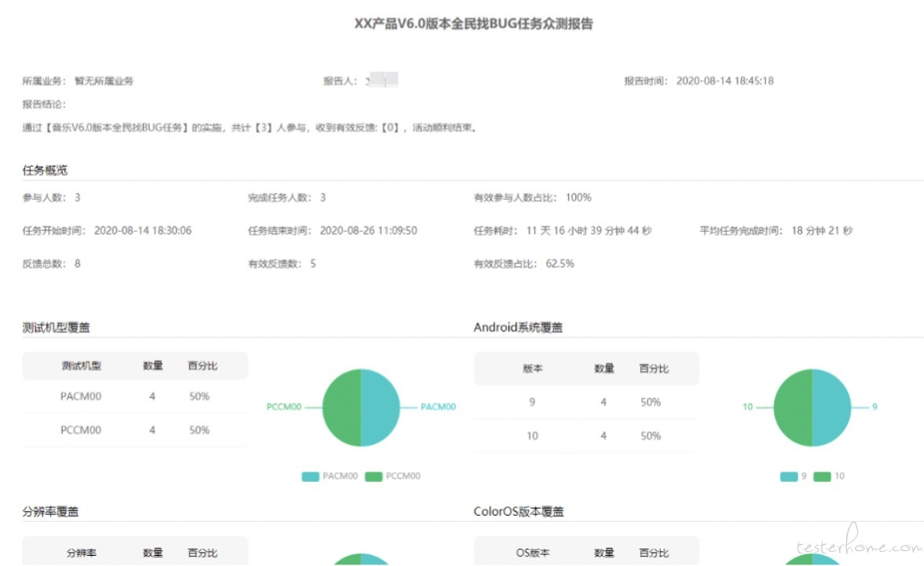The height and width of the screenshot is (566, 924).
Task: Click the 有效反馈数 label
Action: click(275, 263)
